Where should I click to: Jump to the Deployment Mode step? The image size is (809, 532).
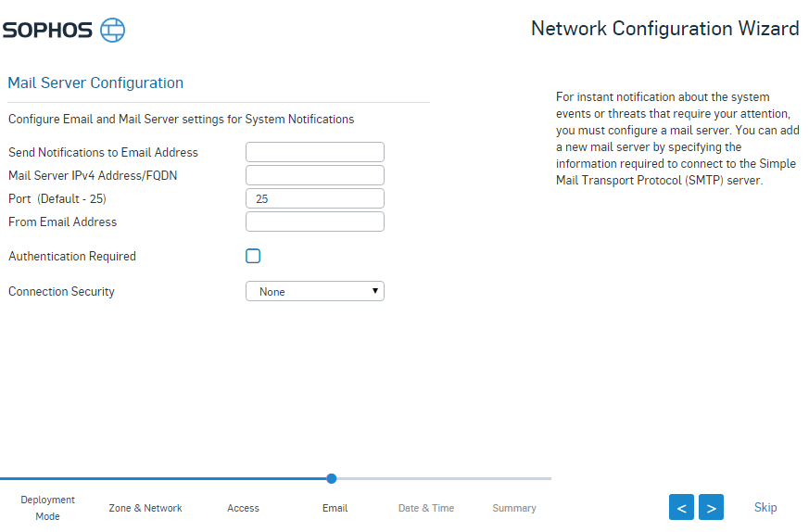pyautogui.click(x=47, y=507)
